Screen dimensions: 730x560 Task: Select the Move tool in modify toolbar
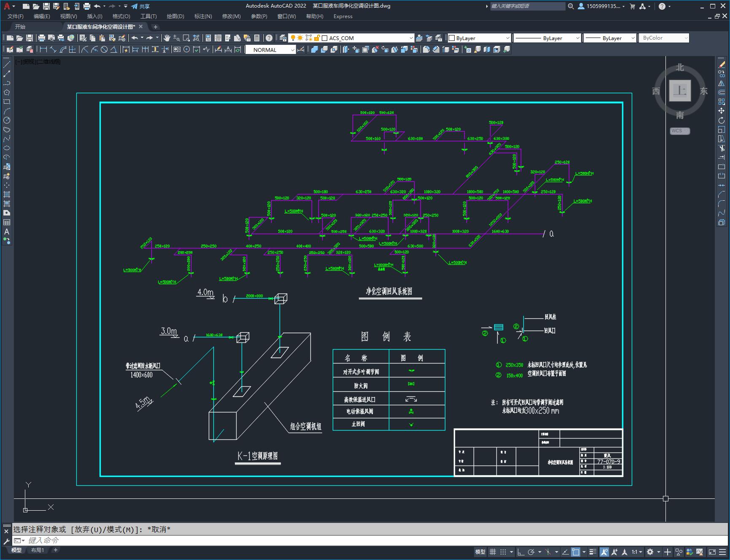coord(722,111)
